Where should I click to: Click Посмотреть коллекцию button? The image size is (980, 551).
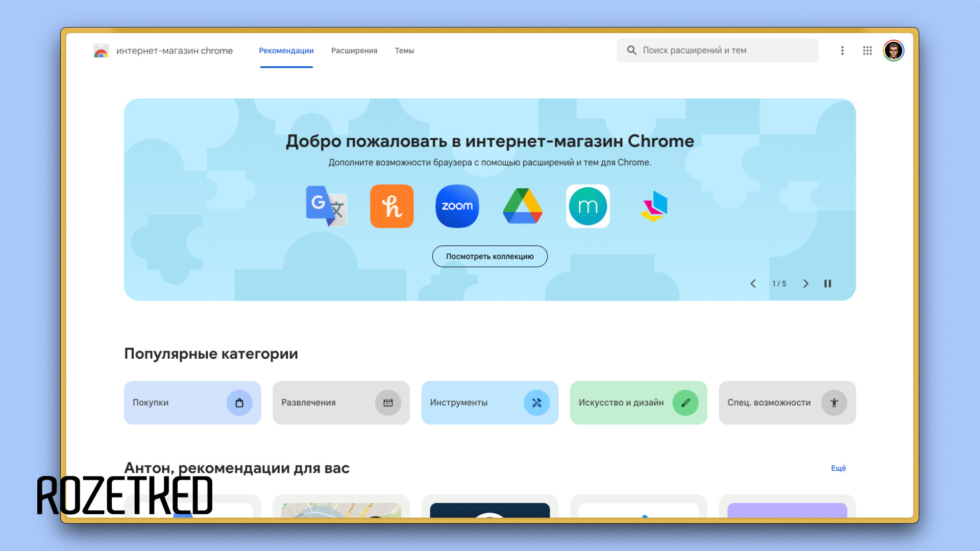(x=489, y=256)
